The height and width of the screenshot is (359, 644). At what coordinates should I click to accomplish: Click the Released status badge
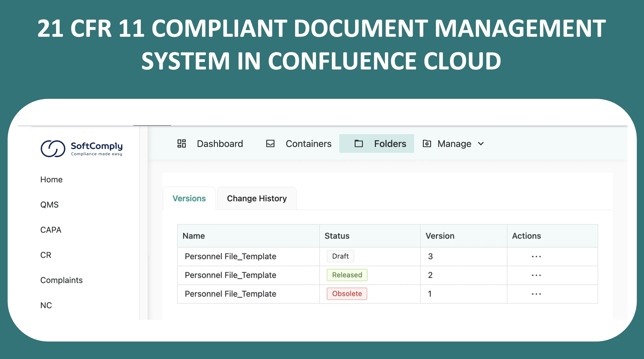coord(347,275)
